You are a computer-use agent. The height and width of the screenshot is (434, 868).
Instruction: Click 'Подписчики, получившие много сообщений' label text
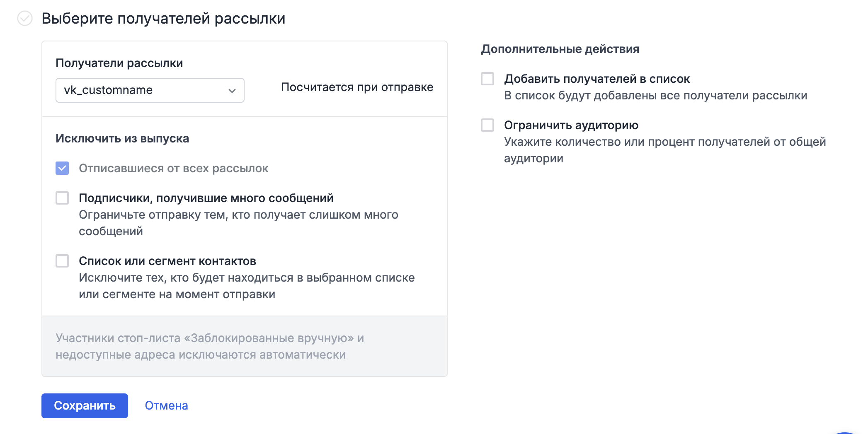(206, 198)
